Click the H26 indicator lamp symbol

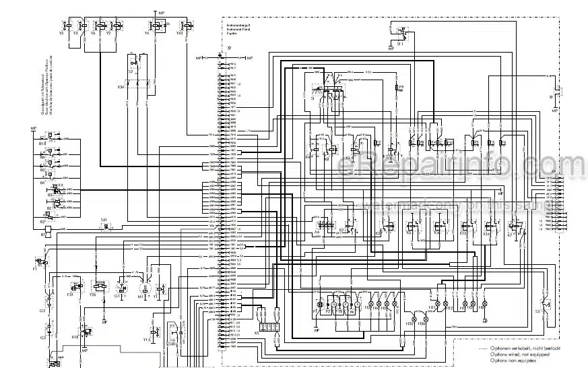[426, 319]
